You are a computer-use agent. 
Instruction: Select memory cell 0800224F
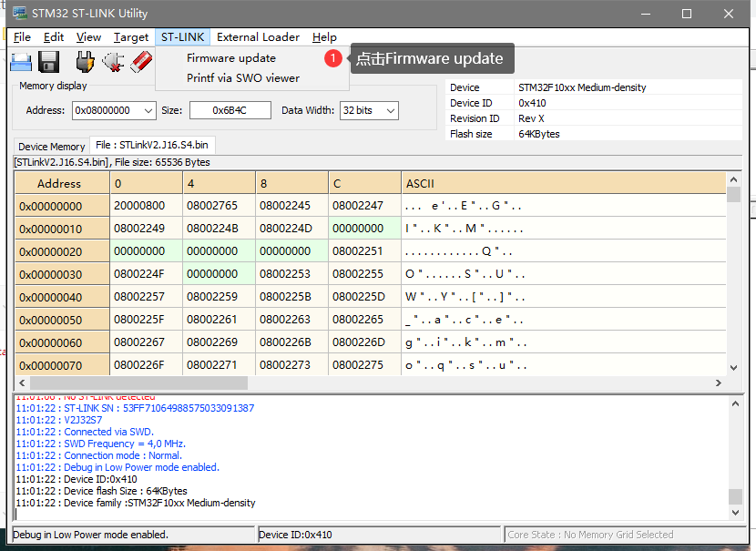[x=147, y=274]
